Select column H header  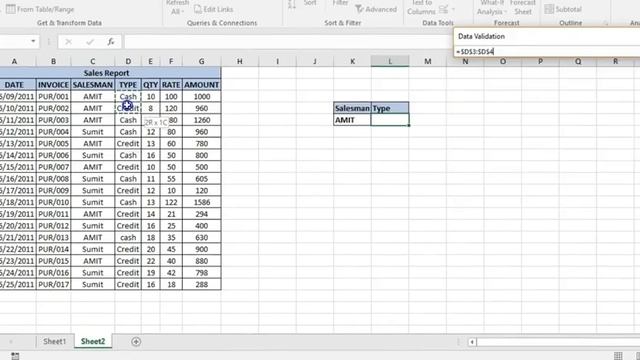pyautogui.click(x=240, y=61)
